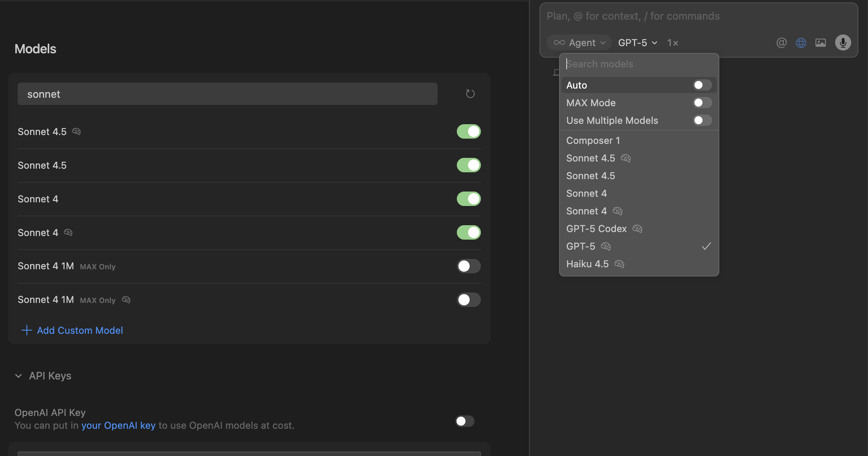Click the @ mention context icon
Screen dimensions: 868x456
pos(781,42)
